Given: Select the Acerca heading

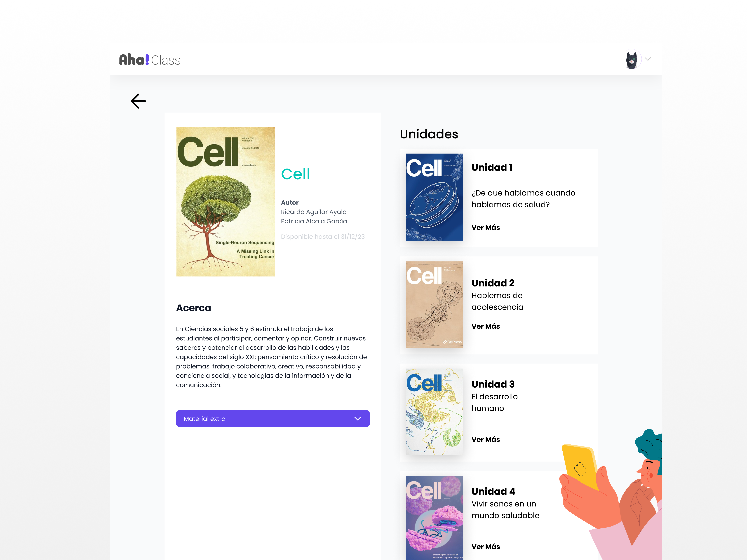Looking at the screenshot, I should pyautogui.click(x=193, y=308).
